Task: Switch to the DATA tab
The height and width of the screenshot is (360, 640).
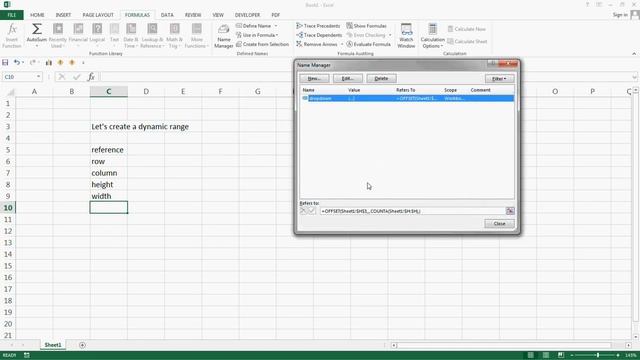Action: pos(167,15)
